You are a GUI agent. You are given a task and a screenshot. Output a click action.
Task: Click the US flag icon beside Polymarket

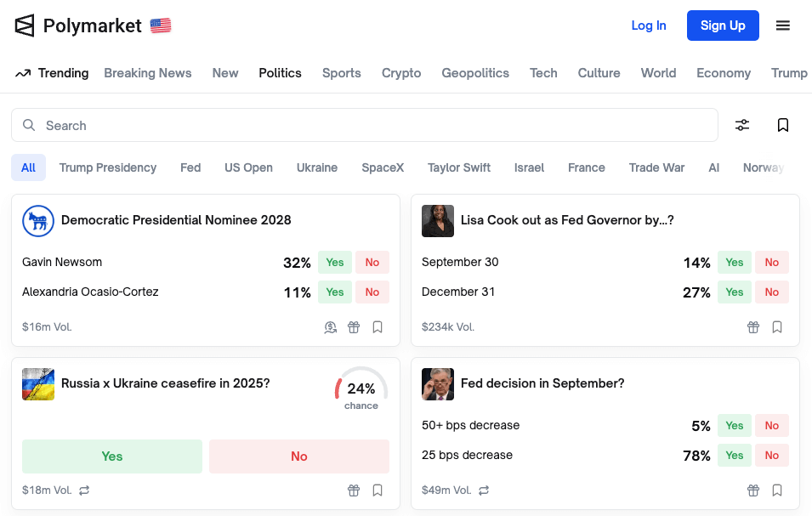pyautogui.click(x=161, y=26)
